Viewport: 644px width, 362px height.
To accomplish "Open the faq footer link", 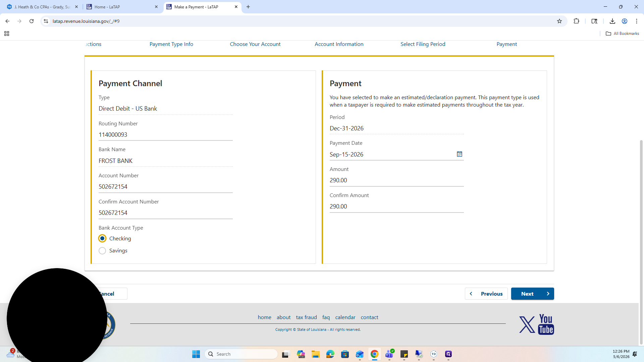I will coord(326,317).
